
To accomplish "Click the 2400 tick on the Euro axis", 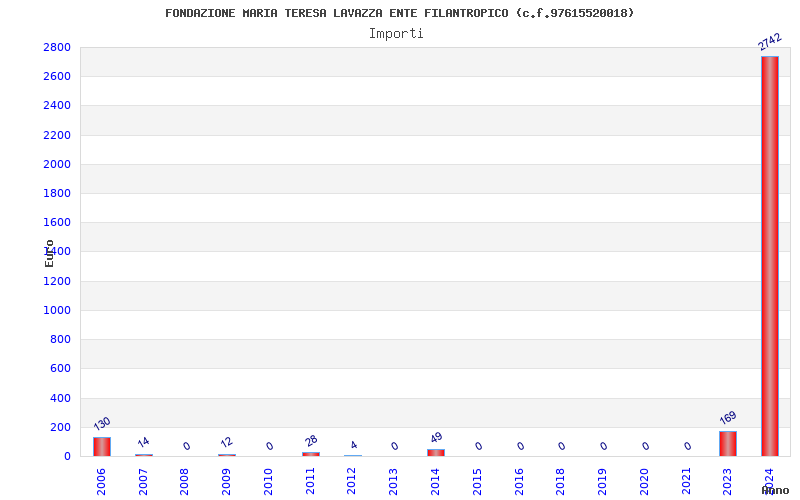I will (57, 106).
